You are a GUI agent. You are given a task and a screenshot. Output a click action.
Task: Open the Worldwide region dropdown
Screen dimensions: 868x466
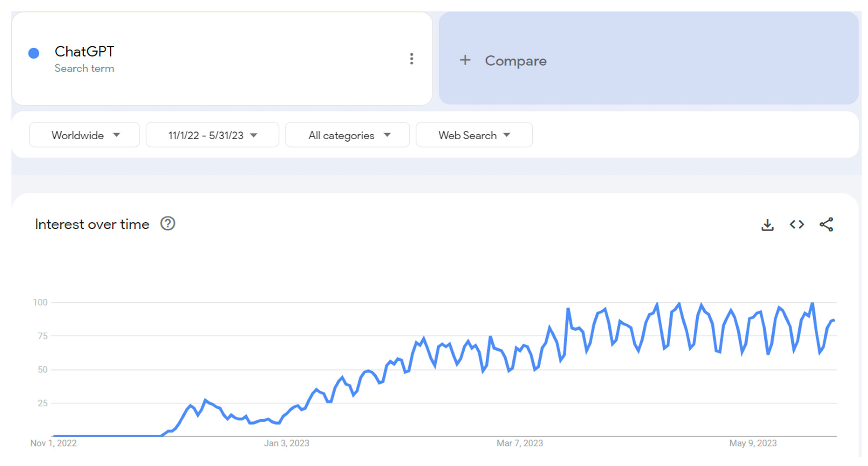[x=85, y=135]
